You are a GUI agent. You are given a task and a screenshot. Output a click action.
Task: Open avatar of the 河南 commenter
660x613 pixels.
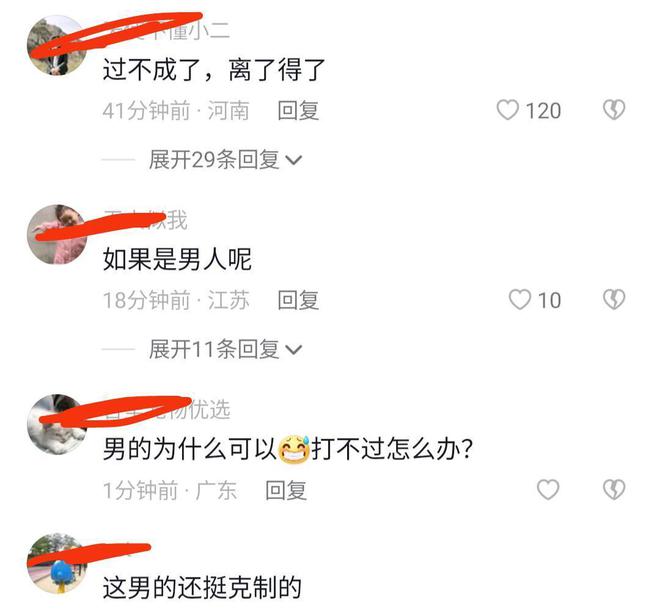pyautogui.click(x=57, y=45)
